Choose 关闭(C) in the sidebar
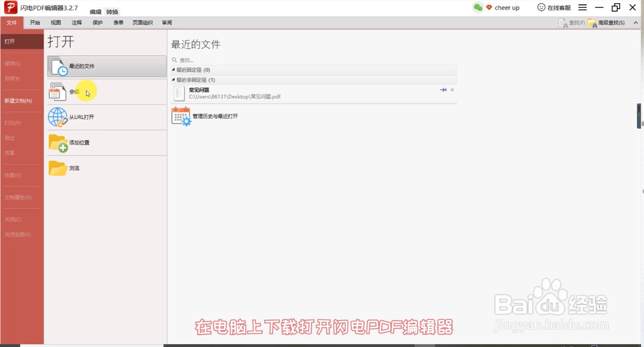This screenshot has width=644, height=347. coord(13,219)
